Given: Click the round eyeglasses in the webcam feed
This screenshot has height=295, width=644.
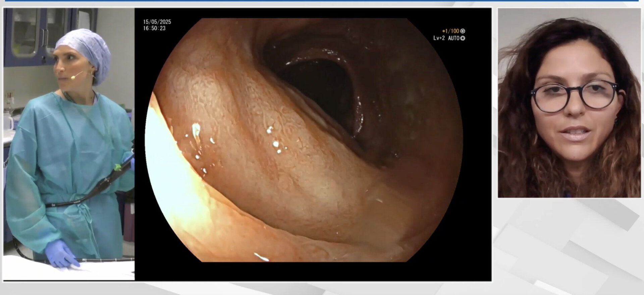Looking at the screenshot, I should point(574,96).
